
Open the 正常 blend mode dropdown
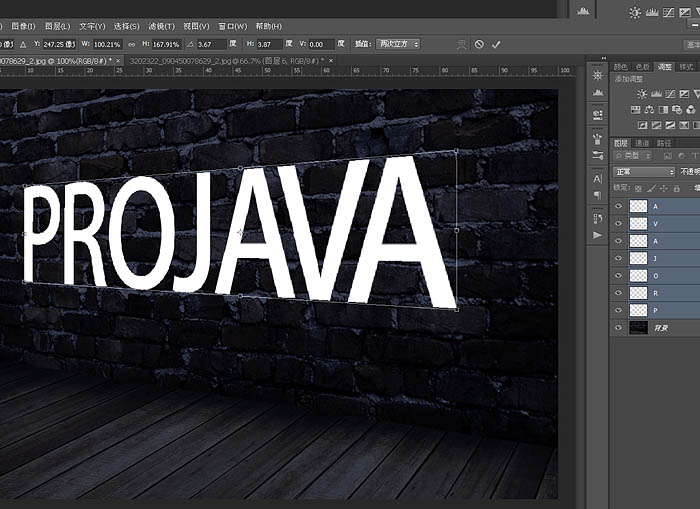tap(644, 172)
